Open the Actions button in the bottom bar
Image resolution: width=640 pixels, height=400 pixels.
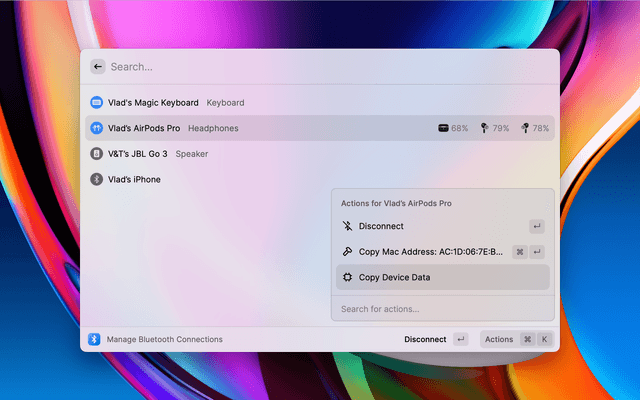coord(499,339)
